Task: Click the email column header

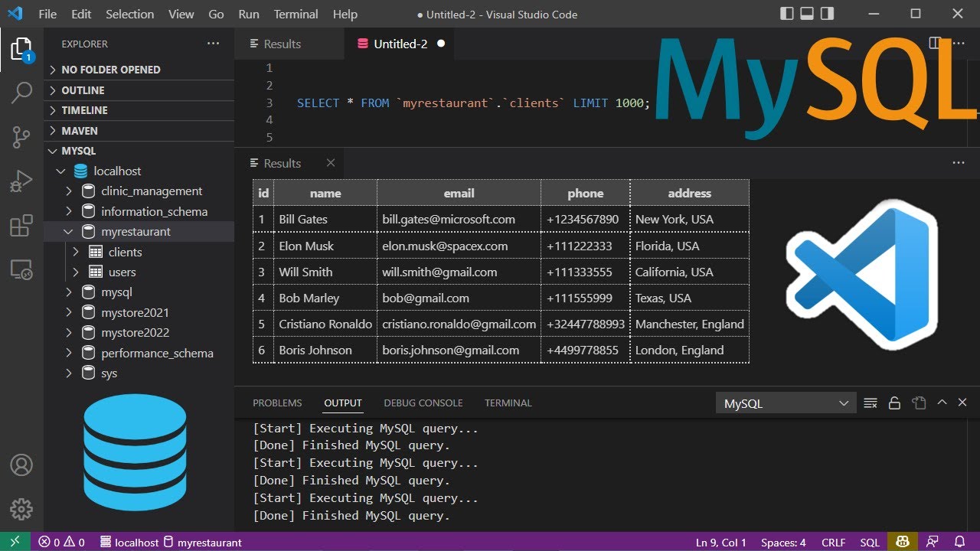Action: click(x=459, y=193)
